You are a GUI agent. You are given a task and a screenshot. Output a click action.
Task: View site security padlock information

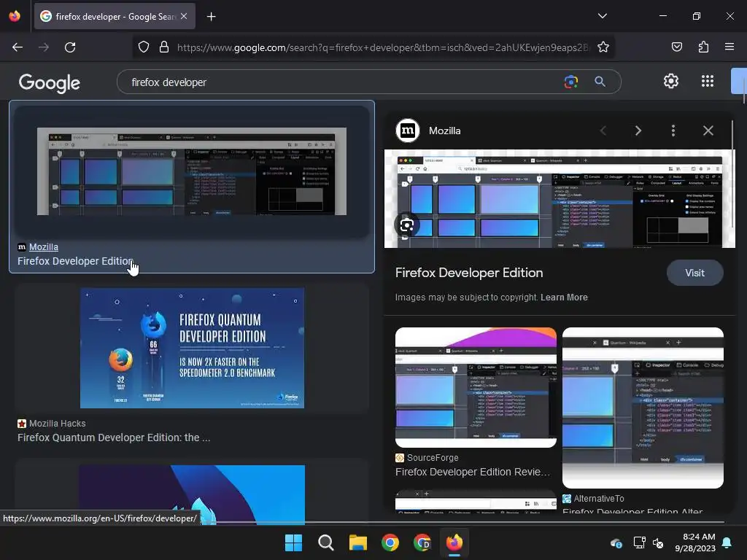click(x=164, y=47)
